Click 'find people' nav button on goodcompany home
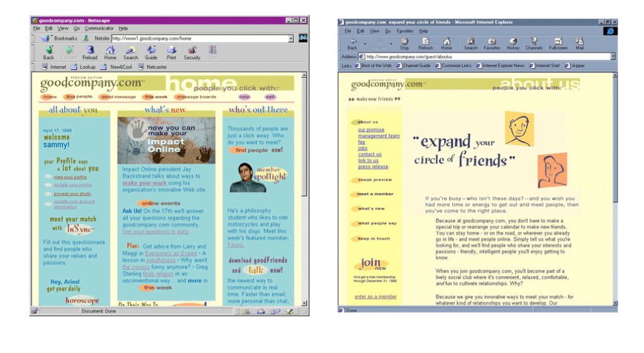Viewport: 644px width, 353px height. pos(78,97)
